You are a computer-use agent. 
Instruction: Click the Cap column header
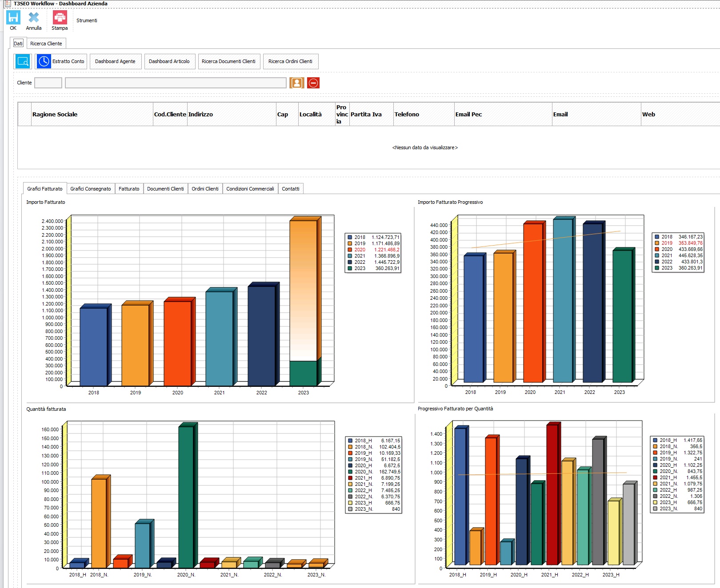287,114
